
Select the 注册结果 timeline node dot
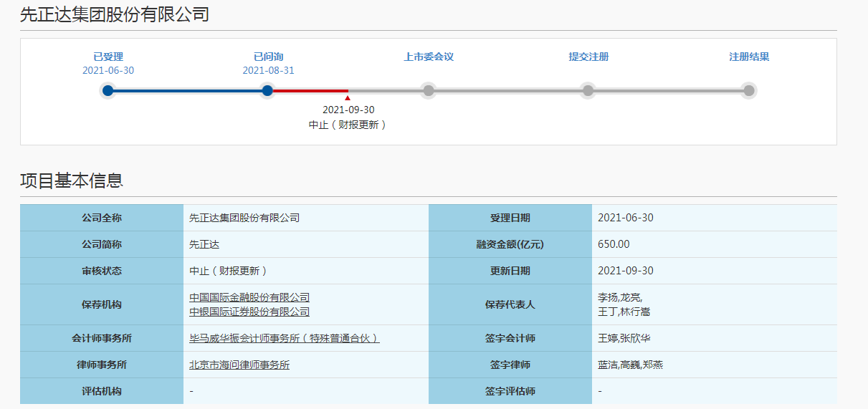[x=748, y=90]
